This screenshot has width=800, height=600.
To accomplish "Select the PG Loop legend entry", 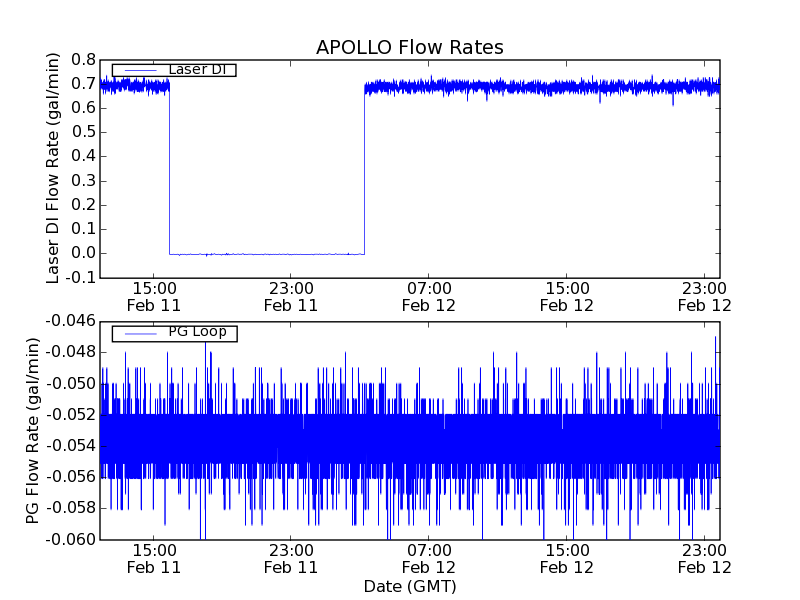I will click(x=197, y=332).
